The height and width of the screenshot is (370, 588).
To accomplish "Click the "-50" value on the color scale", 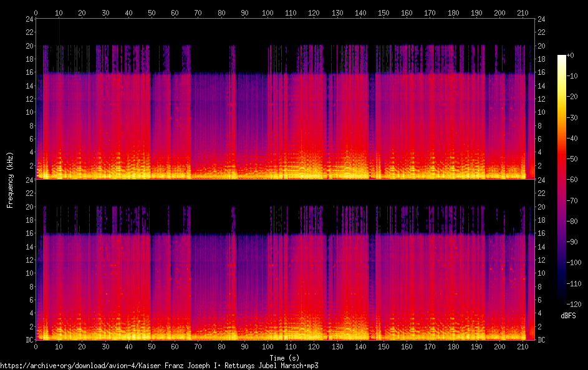I will (572, 158).
